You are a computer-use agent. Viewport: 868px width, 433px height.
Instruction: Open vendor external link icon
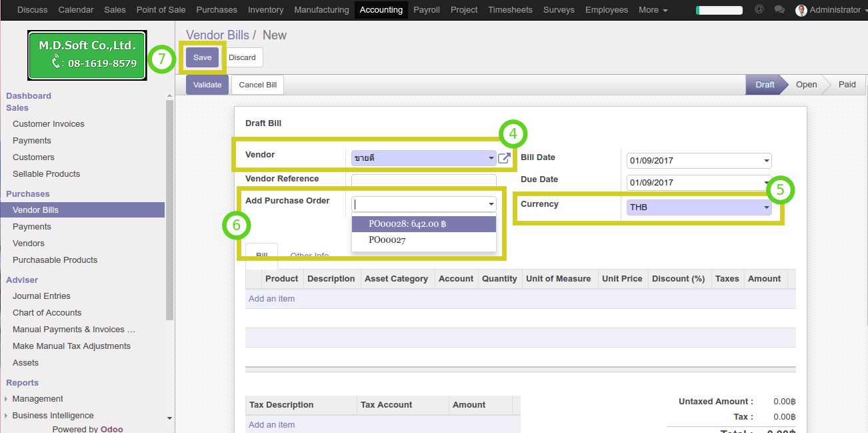505,158
